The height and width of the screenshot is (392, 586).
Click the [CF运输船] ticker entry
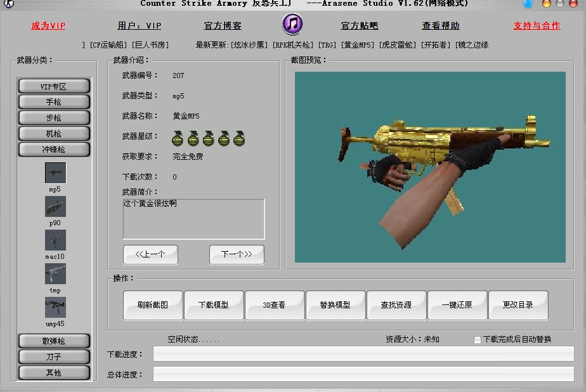pos(108,45)
